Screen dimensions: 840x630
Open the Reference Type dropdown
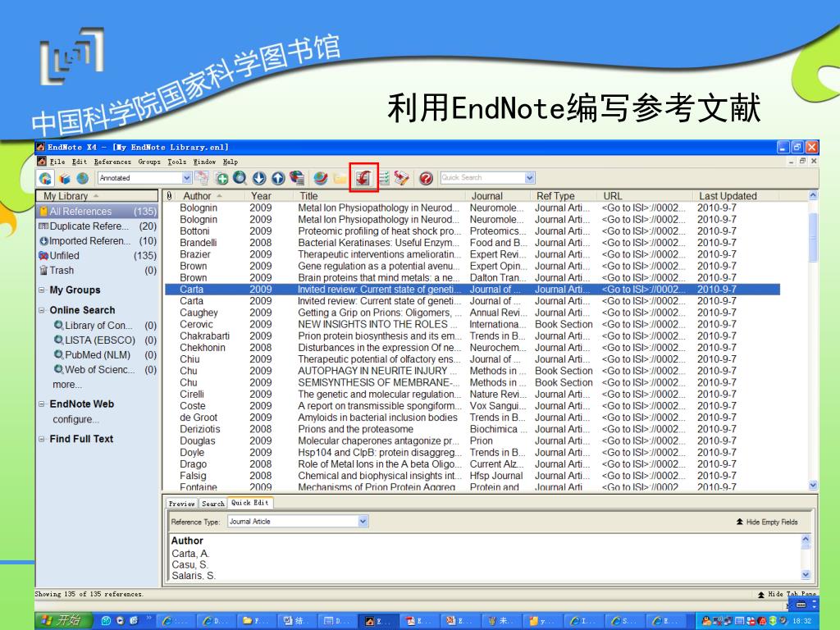(363, 521)
